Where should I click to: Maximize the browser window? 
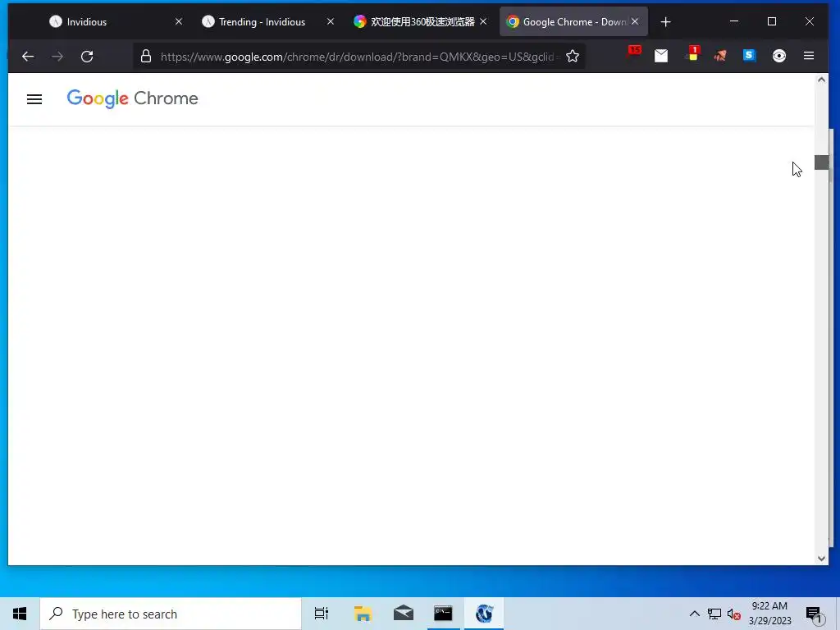tap(772, 21)
